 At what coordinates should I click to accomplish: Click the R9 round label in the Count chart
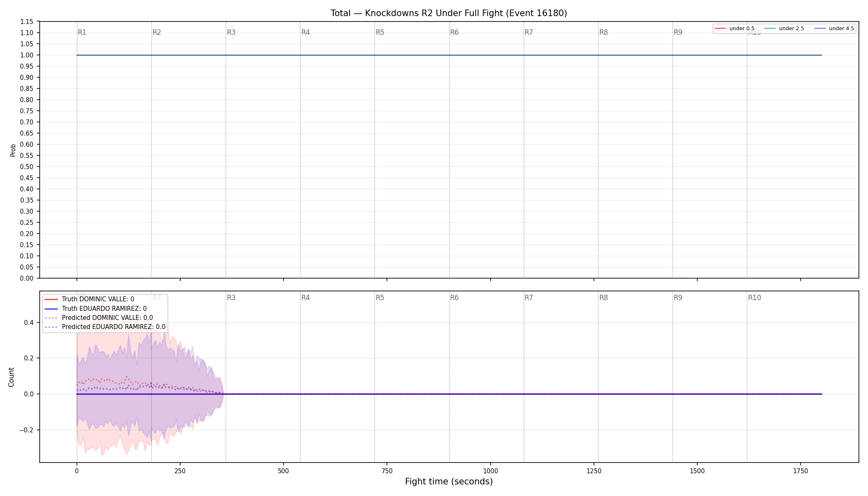coord(678,298)
